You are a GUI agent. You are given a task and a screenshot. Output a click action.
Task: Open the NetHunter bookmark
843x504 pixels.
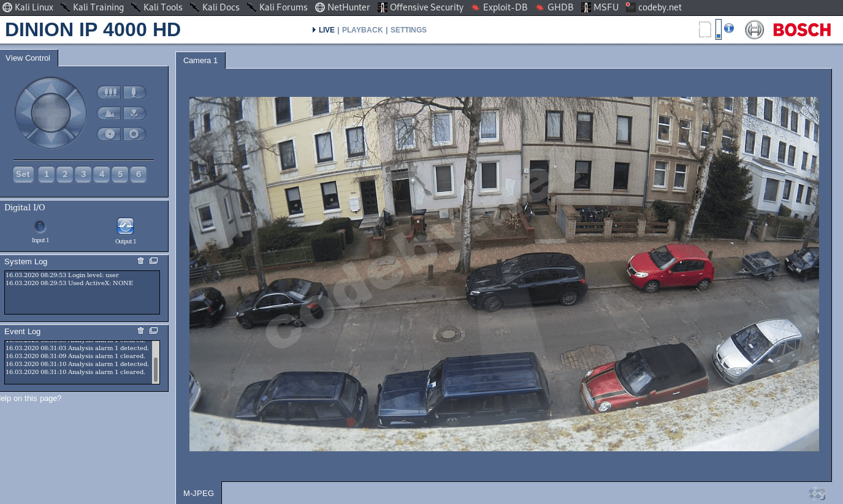[344, 7]
